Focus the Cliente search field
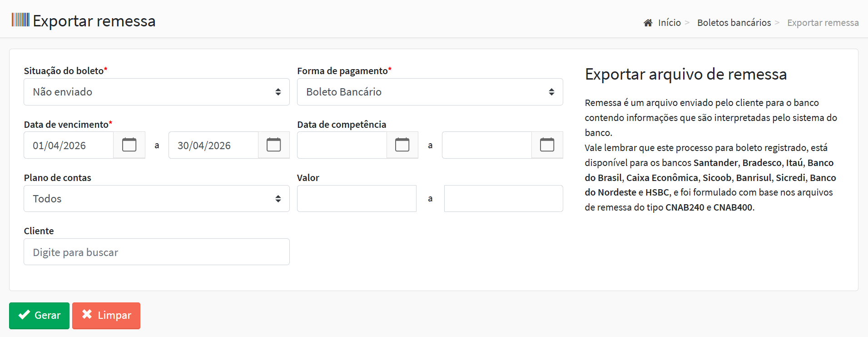 tap(157, 252)
